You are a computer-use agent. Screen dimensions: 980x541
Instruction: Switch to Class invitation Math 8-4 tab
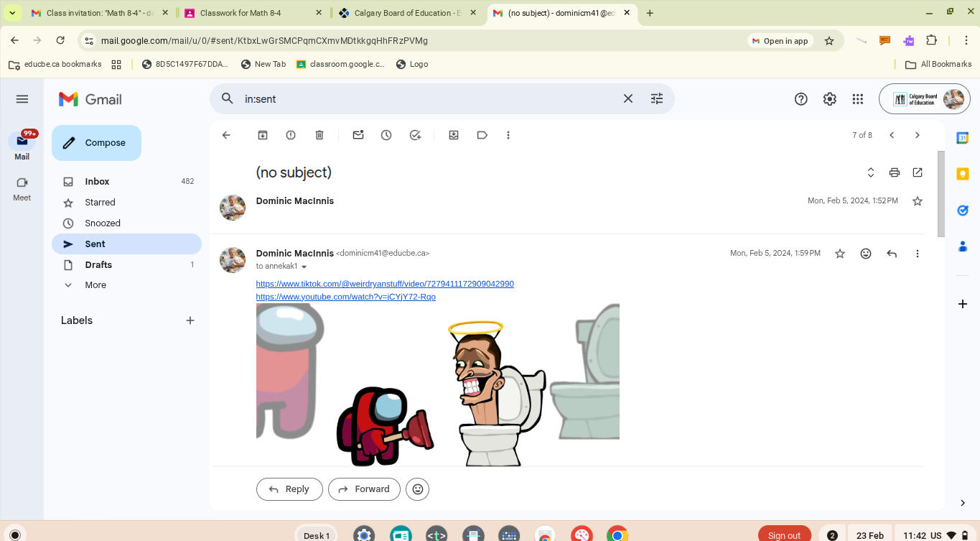point(100,13)
